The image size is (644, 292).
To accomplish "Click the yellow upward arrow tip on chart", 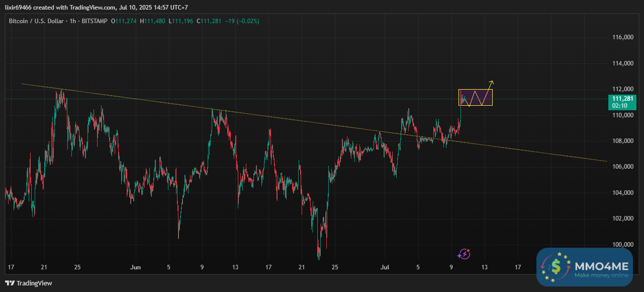I will tap(492, 81).
